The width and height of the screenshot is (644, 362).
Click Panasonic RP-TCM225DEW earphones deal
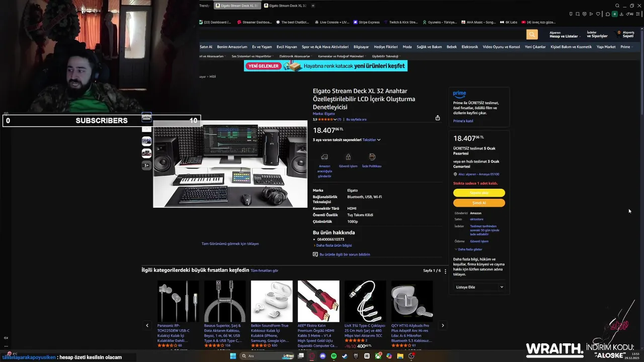pyautogui.click(x=178, y=301)
